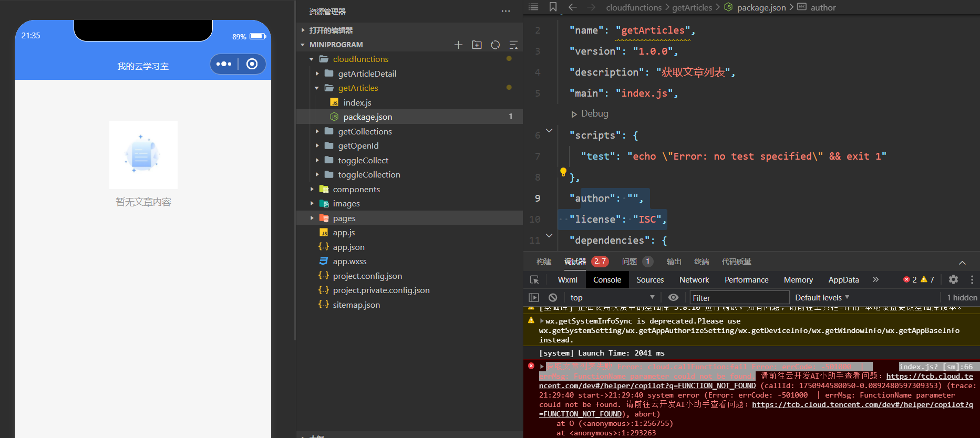980x438 pixels.
Task: Expand the getOpenId folder
Action: (317, 146)
